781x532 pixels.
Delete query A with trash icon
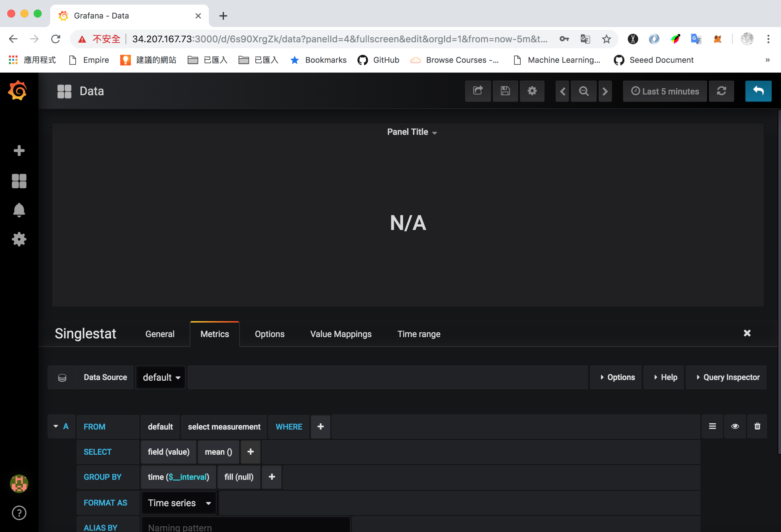(757, 427)
